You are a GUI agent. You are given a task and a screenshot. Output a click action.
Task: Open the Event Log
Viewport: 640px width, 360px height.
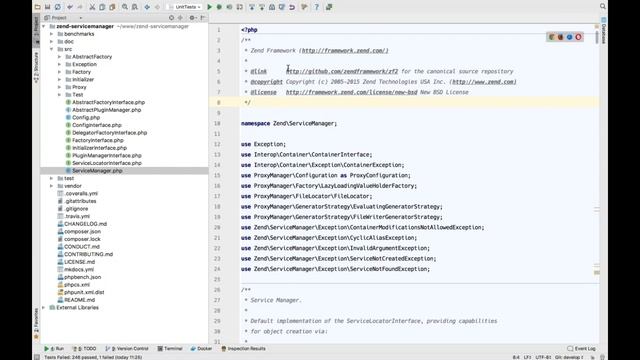(x=582, y=349)
